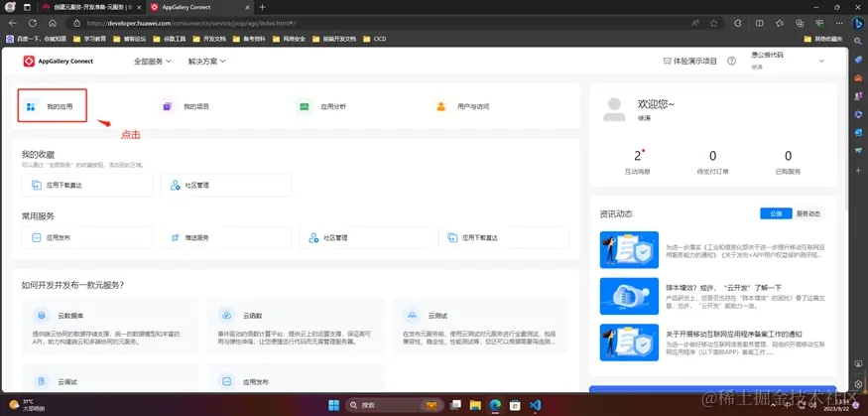Expand the 全部服务 dropdown menu

pos(152,61)
